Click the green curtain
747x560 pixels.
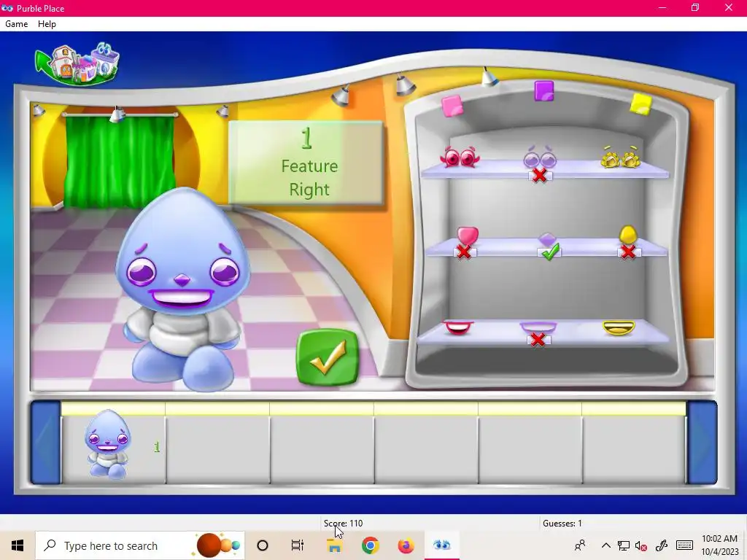coord(119,161)
